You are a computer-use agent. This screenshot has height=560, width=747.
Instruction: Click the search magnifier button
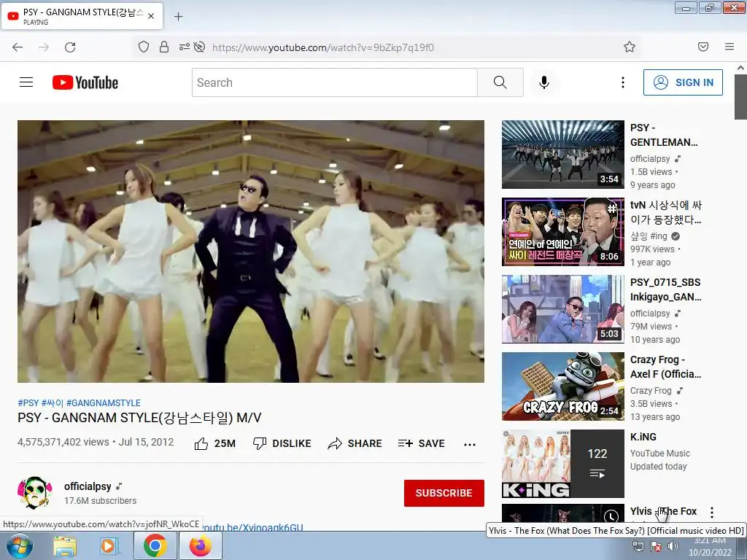500,82
